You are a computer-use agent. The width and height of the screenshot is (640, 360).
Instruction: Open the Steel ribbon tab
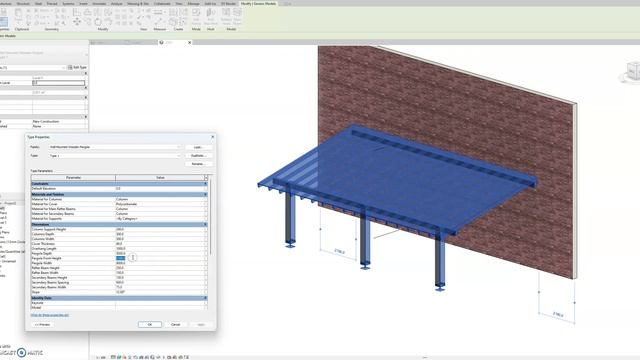38,3
